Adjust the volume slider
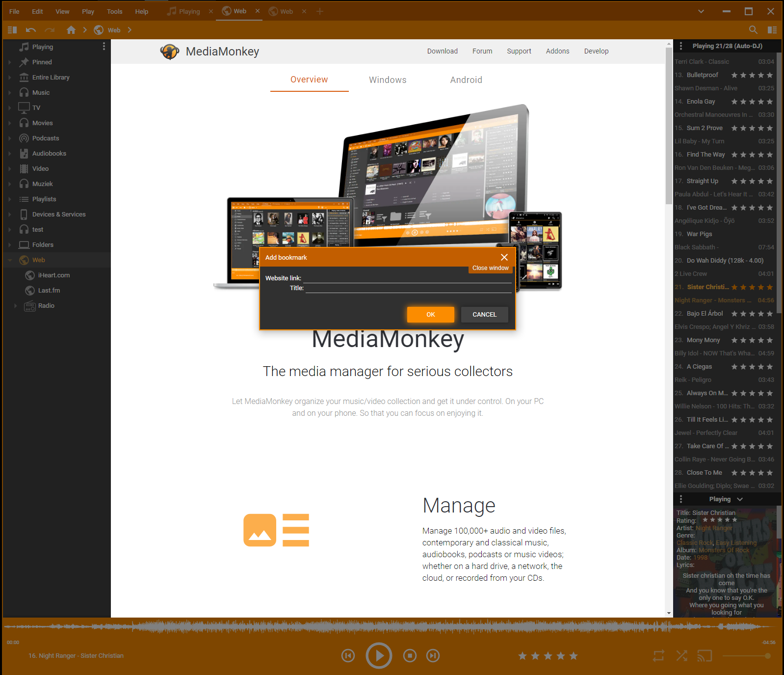 tap(746, 656)
